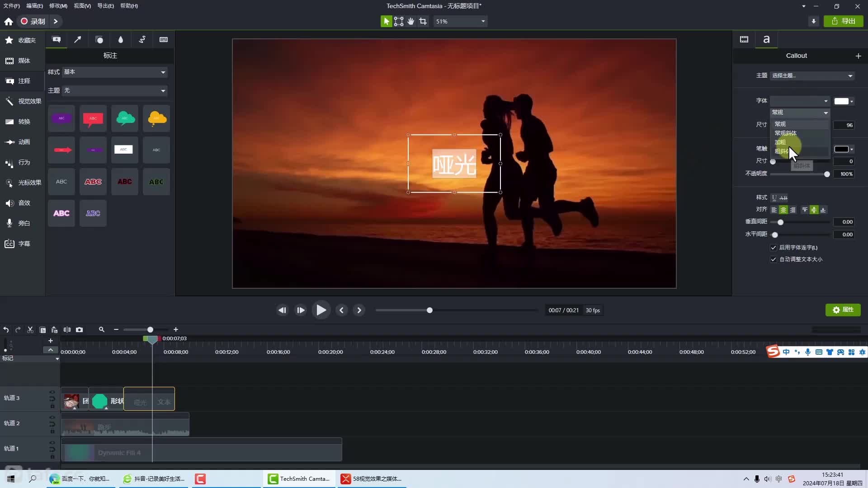This screenshot has width=868, height=488.
Task: Activate the Crop tool in canvas toolbar
Action: click(423, 21)
